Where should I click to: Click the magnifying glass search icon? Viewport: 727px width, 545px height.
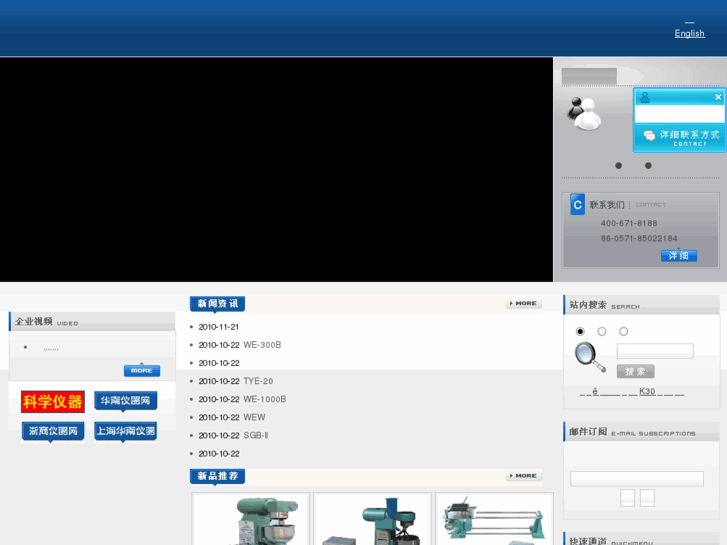coord(590,357)
